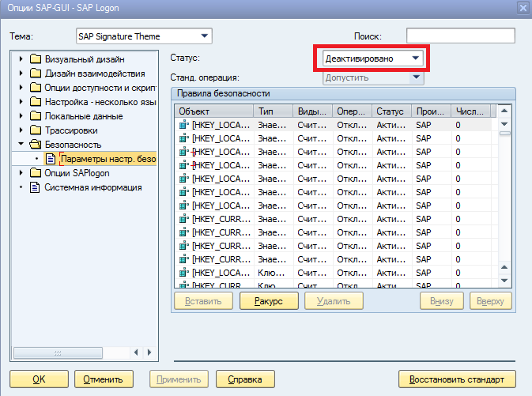Image resolution: width=532 pixels, height=396 pixels.
Task: Click the folder icon beside Трассировки
Action: pos(35,130)
